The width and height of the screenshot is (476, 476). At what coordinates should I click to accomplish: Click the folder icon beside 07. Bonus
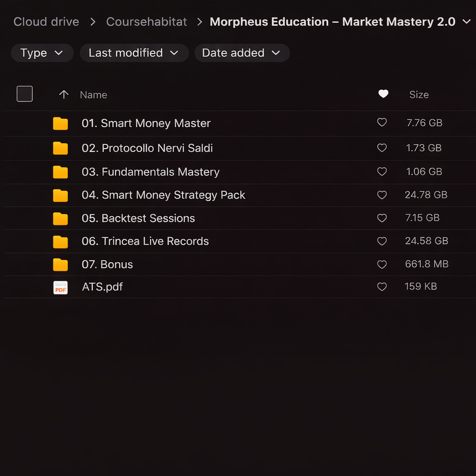pos(60,265)
